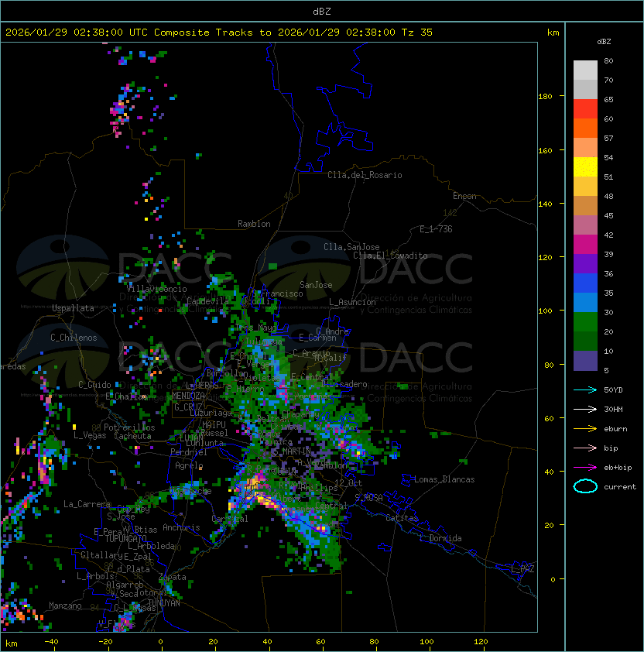The height and width of the screenshot is (652, 644).
Task: Click the 'Clla.SanJose' map label
Action: pyautogui.click(x=351, y=247)
